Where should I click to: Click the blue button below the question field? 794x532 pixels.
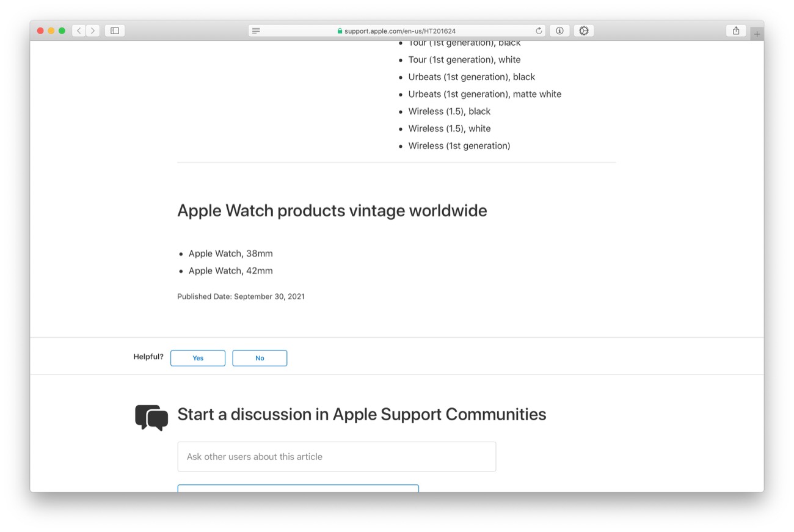tap(298, 489)
